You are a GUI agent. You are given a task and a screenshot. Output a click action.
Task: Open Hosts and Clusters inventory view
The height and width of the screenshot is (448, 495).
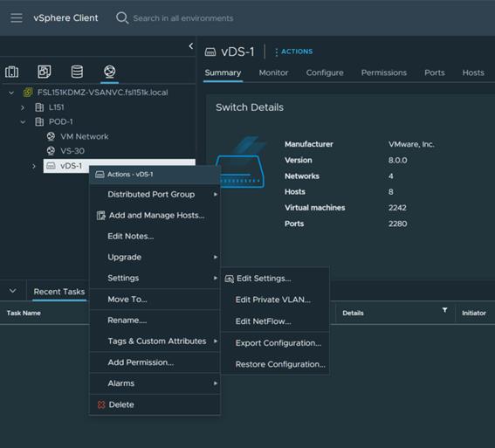(x=12, y=72)
